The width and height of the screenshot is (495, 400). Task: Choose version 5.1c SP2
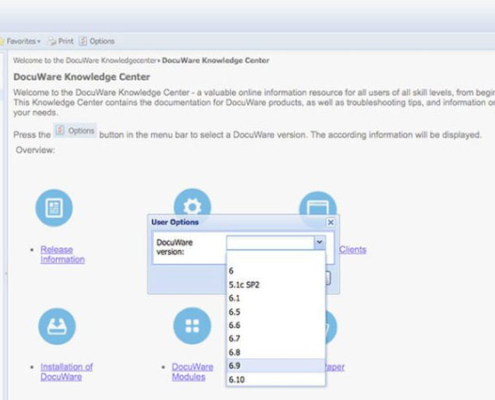pos(275,285)
